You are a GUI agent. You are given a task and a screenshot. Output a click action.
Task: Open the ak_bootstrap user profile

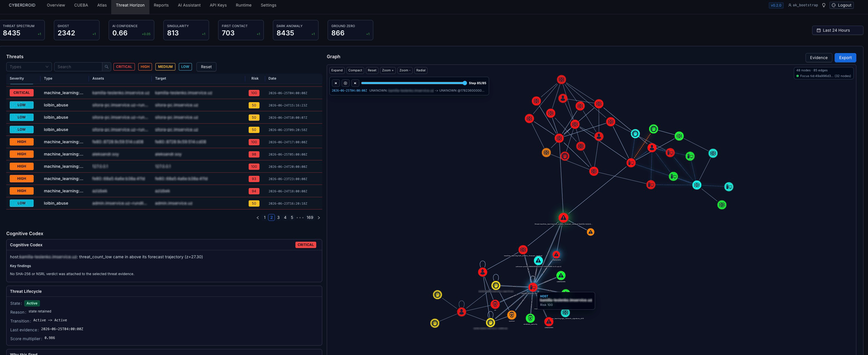click(x=803, y=5)
